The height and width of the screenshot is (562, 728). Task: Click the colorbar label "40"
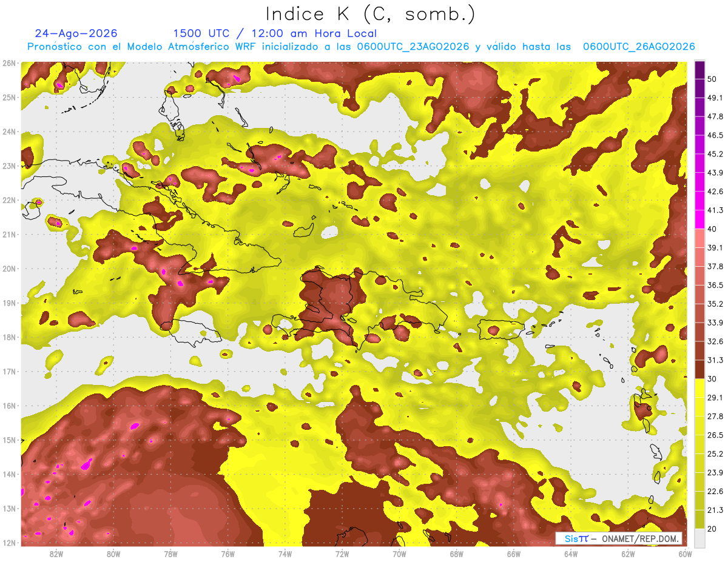click(713, 229)
